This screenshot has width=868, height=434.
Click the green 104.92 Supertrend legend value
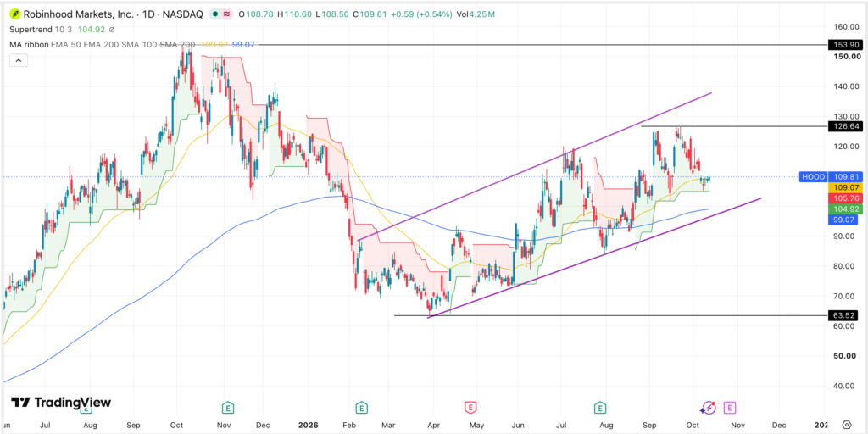(x=92, y=30)
